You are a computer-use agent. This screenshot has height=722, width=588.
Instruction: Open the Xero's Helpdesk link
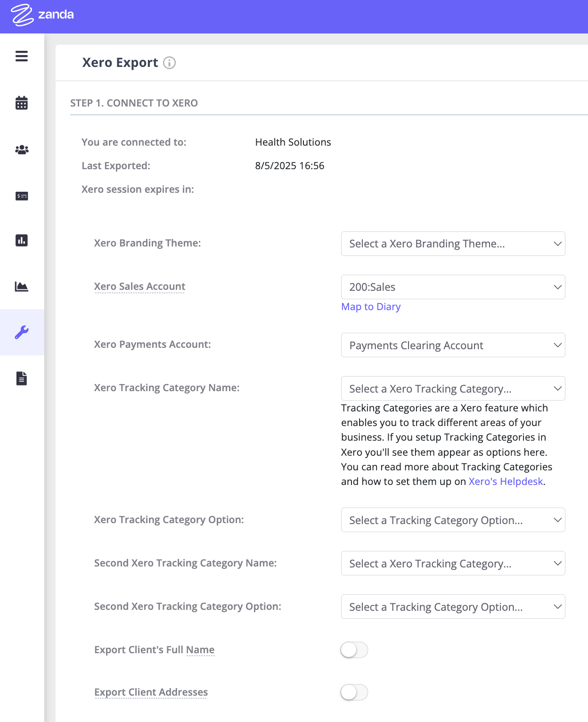pyautogui.click(x=506, y=482)
